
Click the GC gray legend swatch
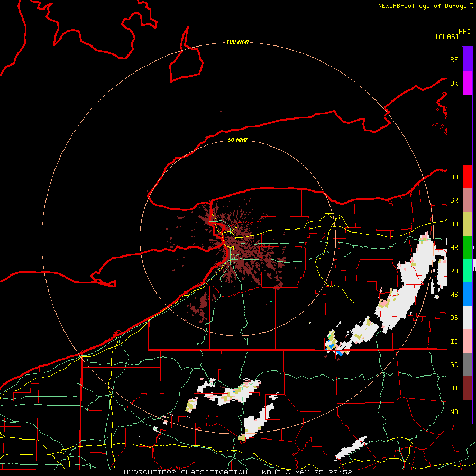467,364
